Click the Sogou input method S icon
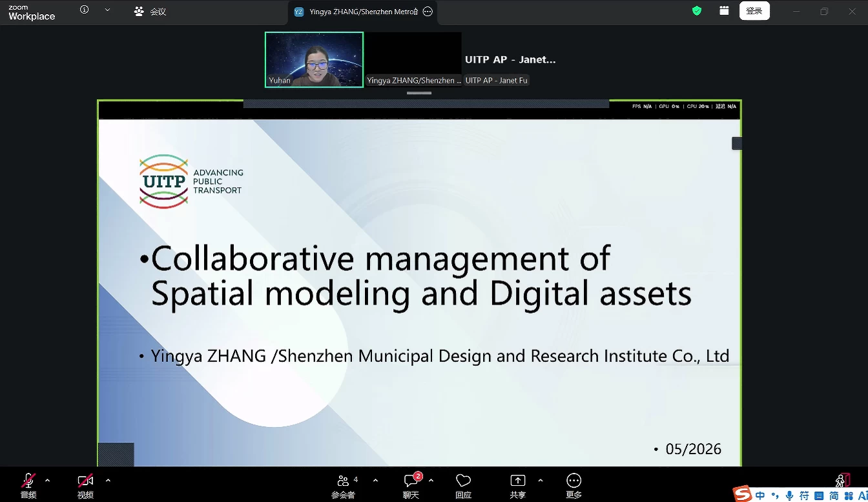Image resolution: width=868 pixels, height=502 pixels. [743, 494]
